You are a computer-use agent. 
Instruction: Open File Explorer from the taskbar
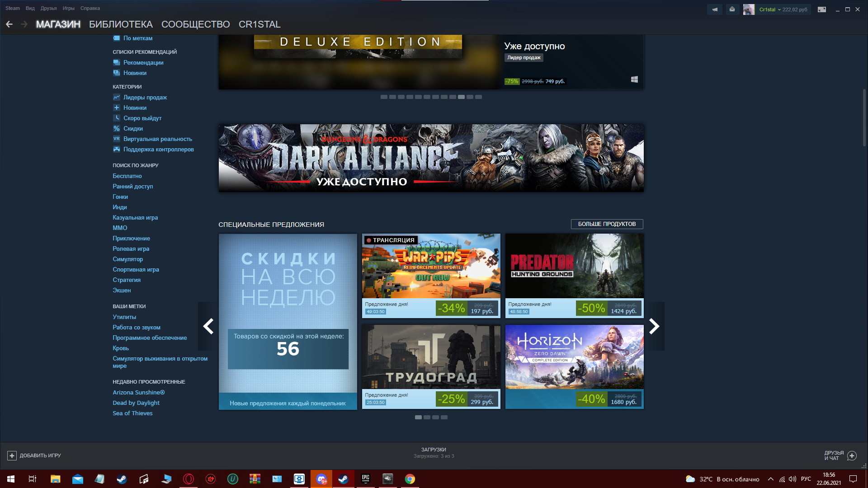click(55, 479)
